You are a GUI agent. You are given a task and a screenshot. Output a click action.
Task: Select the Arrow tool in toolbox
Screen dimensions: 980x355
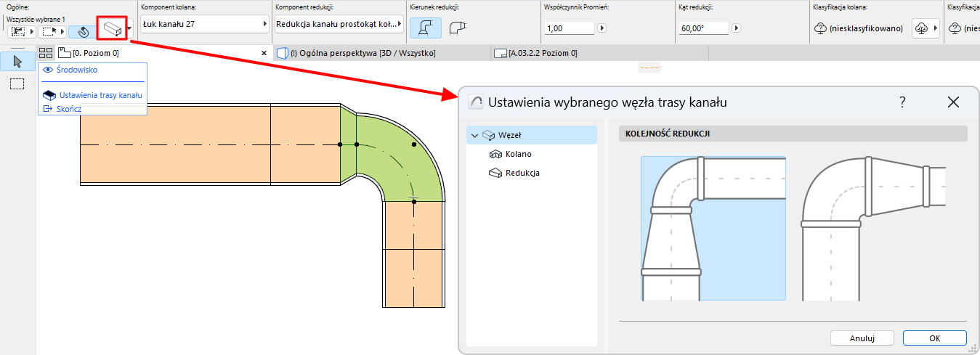pyautogui.click(x=17, y=61)
